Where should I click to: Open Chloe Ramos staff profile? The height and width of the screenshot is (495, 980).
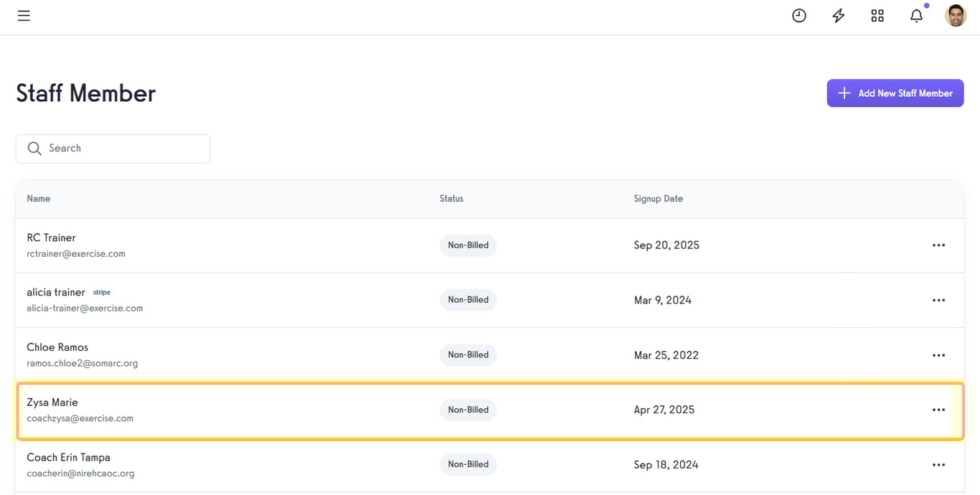57,347
